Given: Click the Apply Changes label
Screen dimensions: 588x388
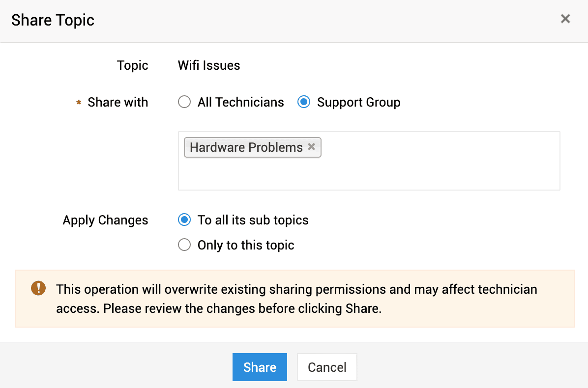Looking at the screenshot, I should tap(105, 220).
